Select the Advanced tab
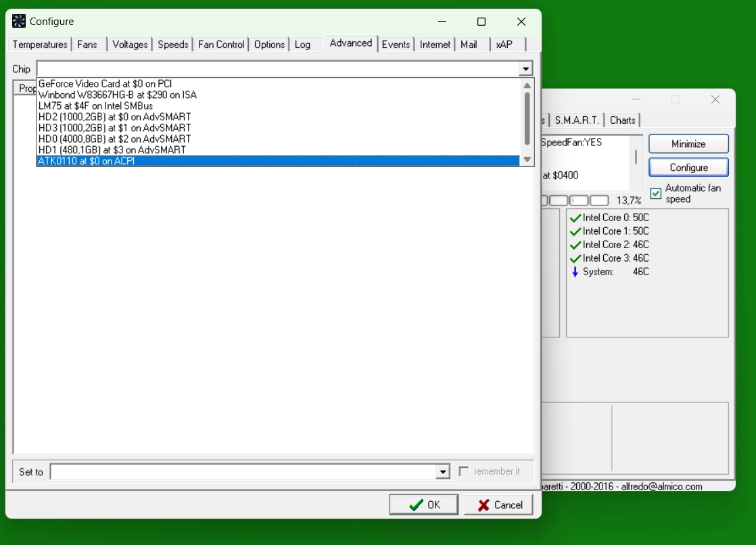The width and height of the screenshot is (756, 545). coord(350,43)
